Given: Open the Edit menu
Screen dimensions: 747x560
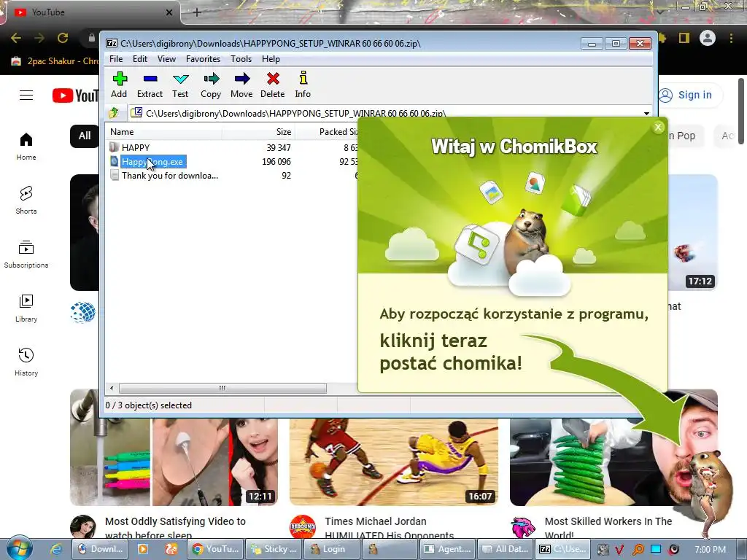Looking at the screenshot, I should (x=139, y=59).
